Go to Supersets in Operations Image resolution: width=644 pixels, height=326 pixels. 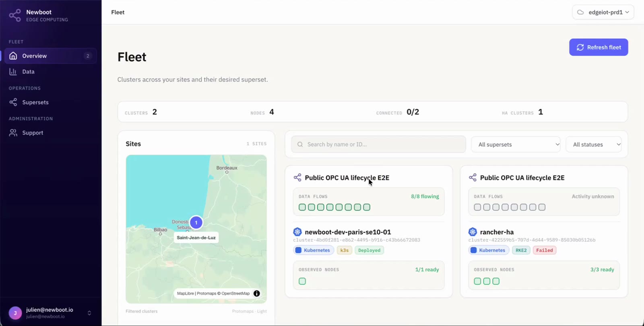click(x=51, y=102)
